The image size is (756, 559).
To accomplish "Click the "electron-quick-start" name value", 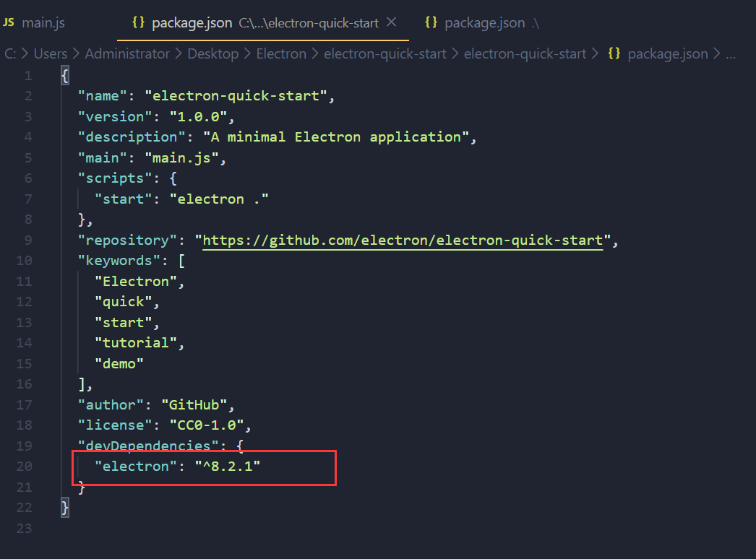I will [236, 96].
